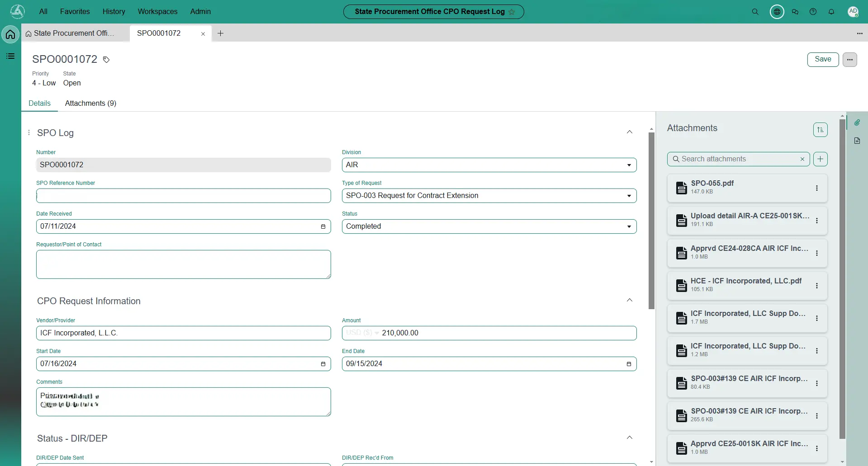This screenshot has width=868, height=466.
Task: Open the Division dropdown
Action: tap(489, 165)
